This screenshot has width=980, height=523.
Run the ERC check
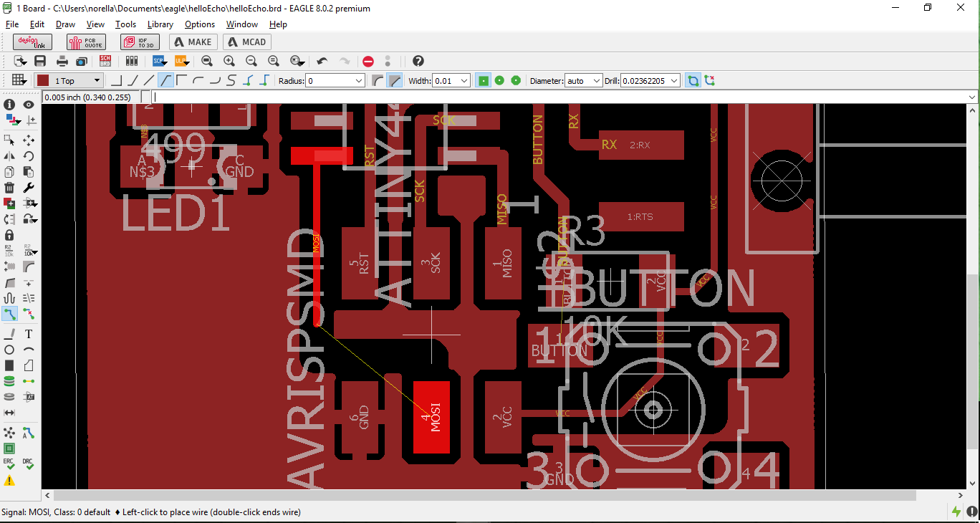[9, 464]
